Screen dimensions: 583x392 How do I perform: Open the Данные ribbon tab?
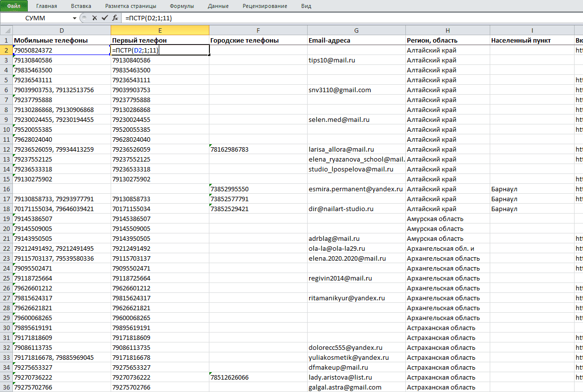[218, 6]
